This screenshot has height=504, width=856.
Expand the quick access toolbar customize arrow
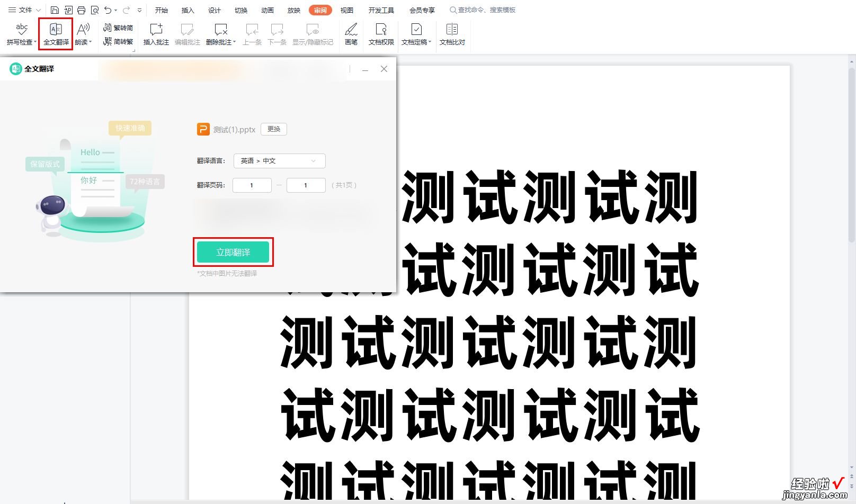(x=139, y=10)
